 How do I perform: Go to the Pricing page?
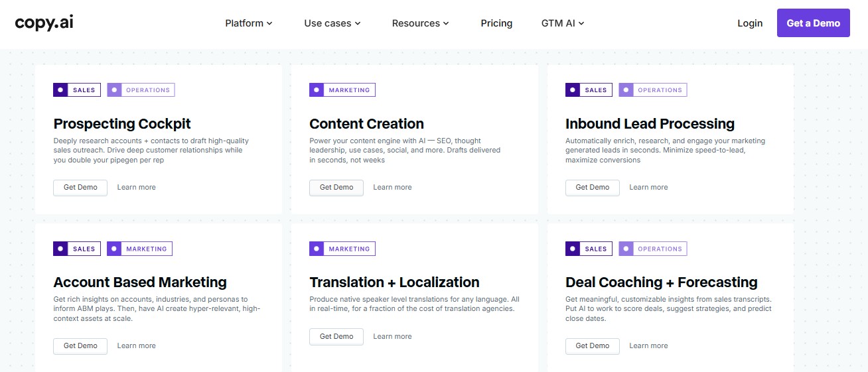pos(496,23)
